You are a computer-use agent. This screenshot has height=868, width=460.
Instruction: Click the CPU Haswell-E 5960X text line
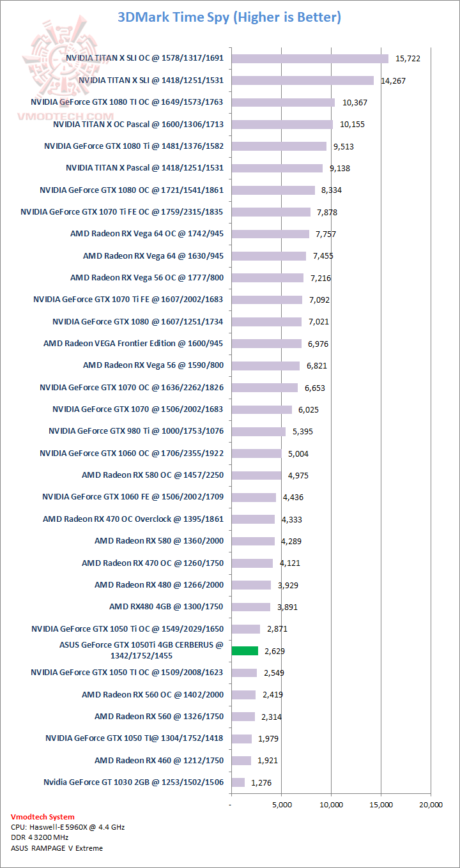pos(68,827)
